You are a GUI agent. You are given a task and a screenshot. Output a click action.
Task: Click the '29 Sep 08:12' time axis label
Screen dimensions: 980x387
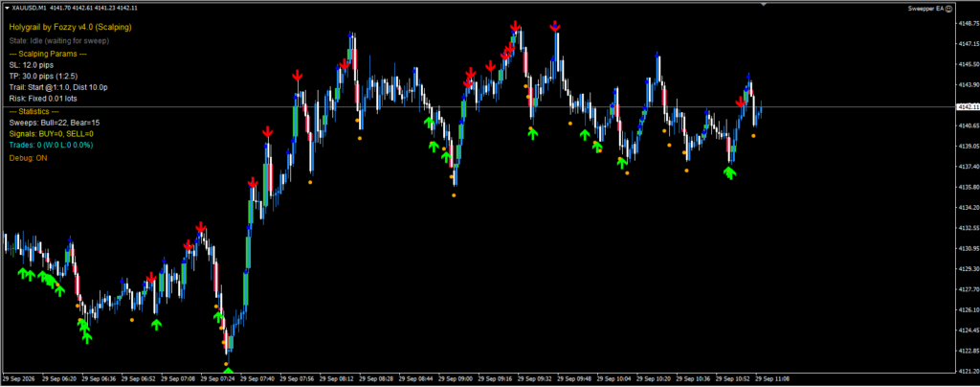click(x=337, y=379)
